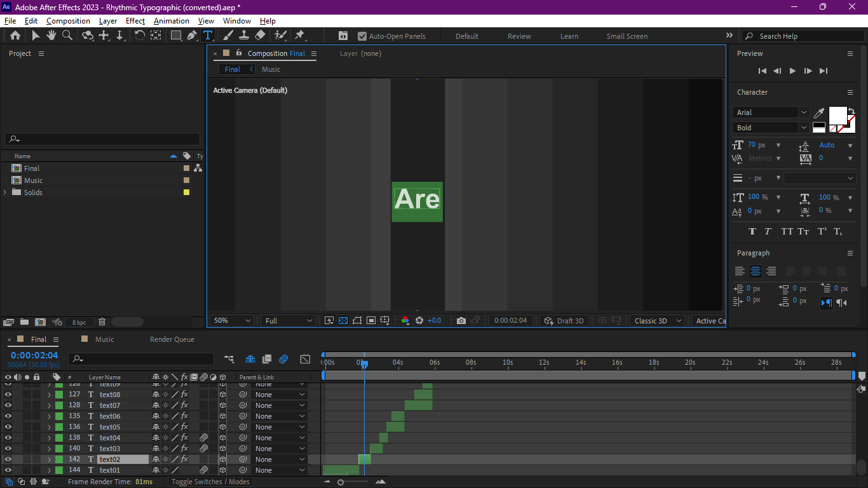Switch to Render Queue tab

tap(172, 339)
